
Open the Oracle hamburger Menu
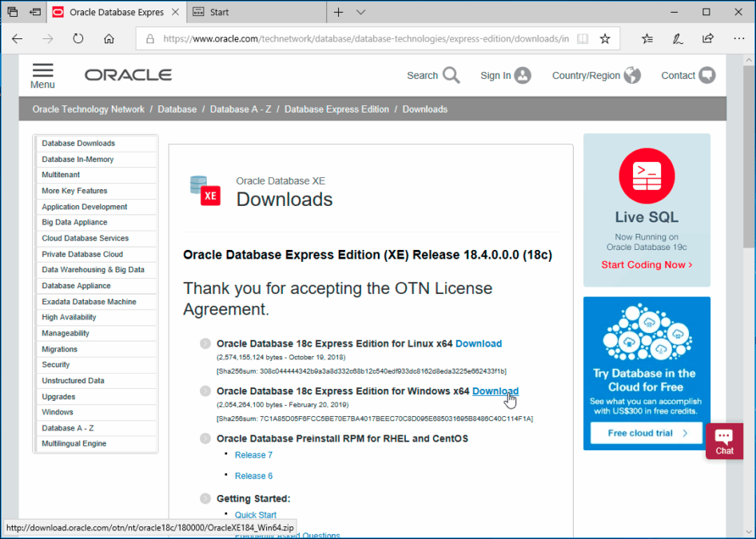pos(42,73)
